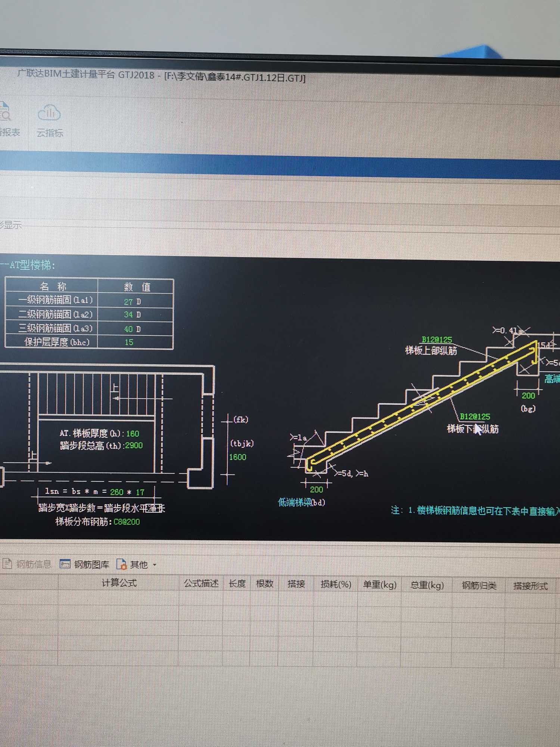The height and width of the screenshot is (747, 560).
Task: Click the 梯板上部纵筋 label
Action: [x=431, y=350]
